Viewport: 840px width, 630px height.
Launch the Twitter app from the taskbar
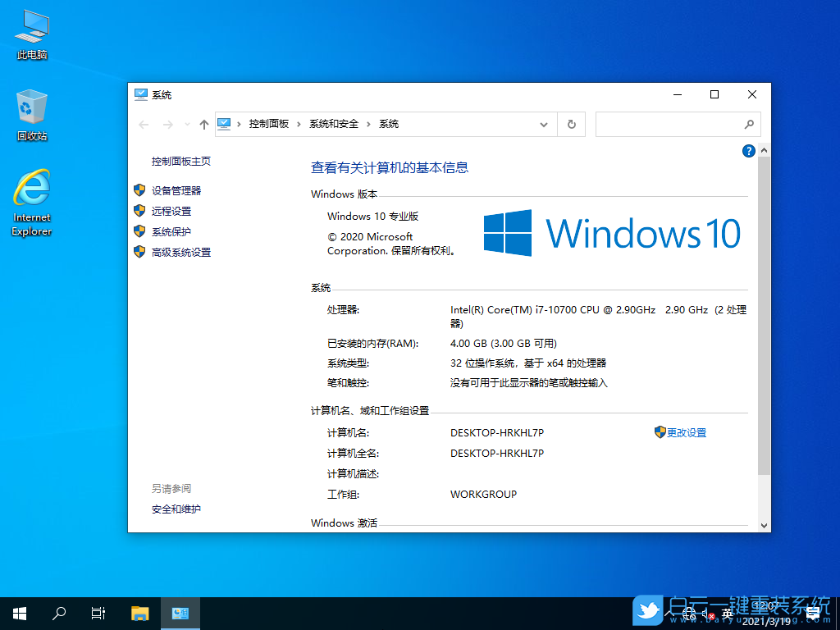pos(647,610)
